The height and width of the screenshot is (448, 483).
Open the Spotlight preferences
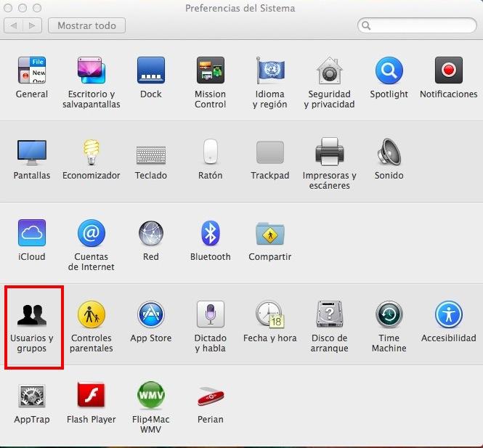[389, 71]
